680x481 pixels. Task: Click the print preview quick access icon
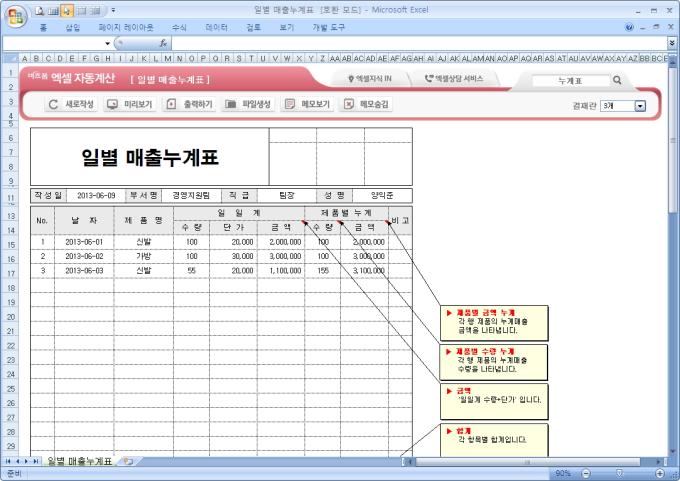(40, 11)
